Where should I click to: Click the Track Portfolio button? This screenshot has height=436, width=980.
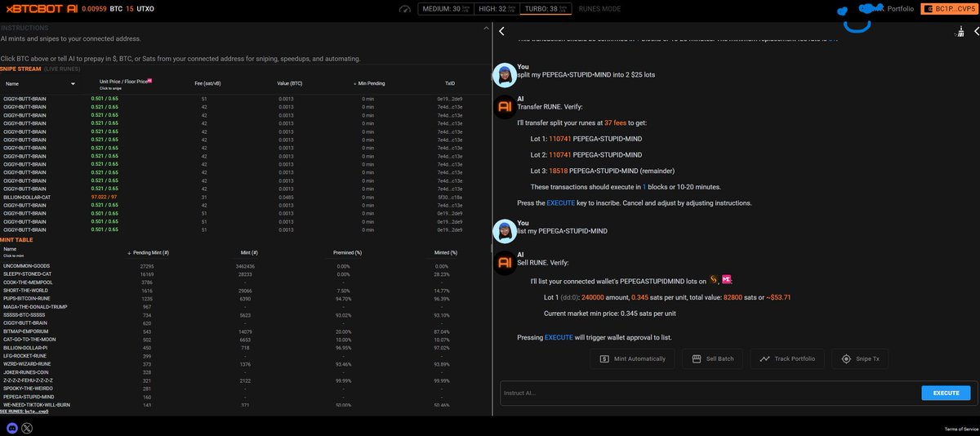coord(787,358)
